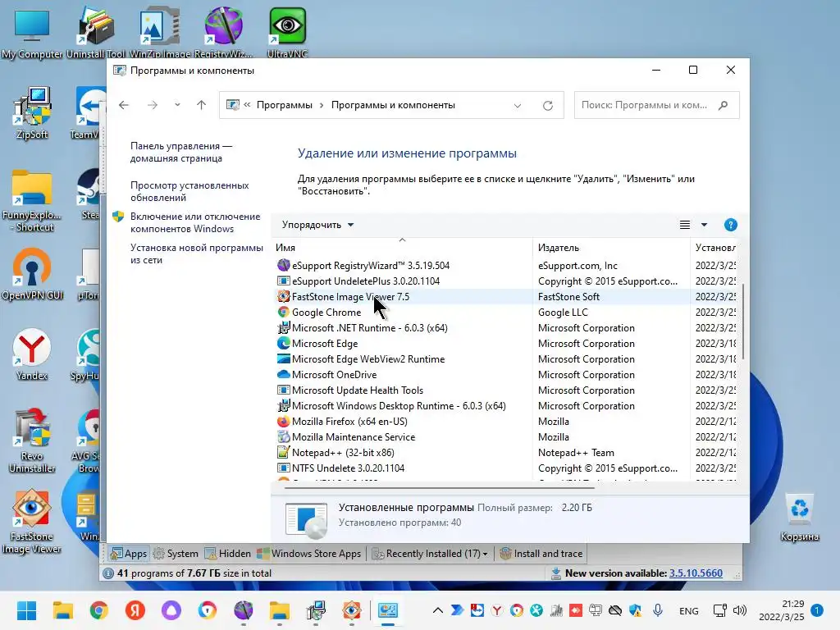Select Mozilla Firefox (x64 en-US) row
This screenshot has width=840, height=630.
point(505,422)
